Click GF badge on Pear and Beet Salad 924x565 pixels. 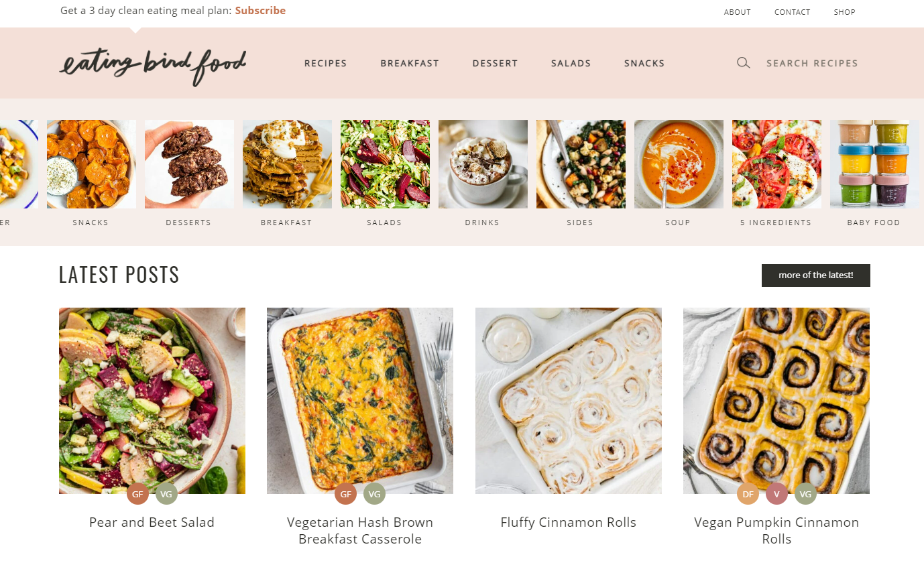pos(137,495)
